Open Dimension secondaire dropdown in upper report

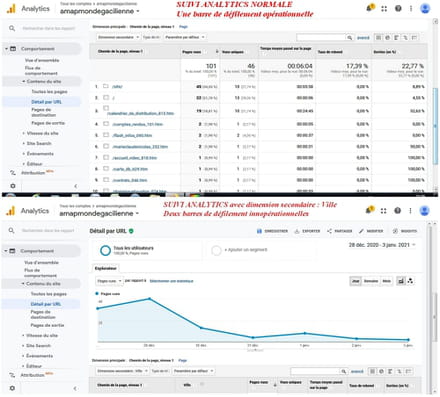coord(118,37)
